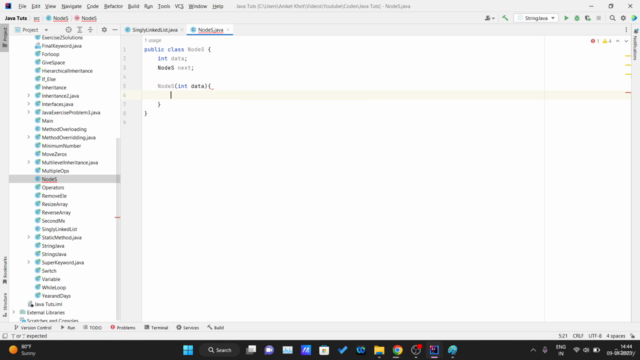Expand StaticMethod.java node

[x=29, y=237]
